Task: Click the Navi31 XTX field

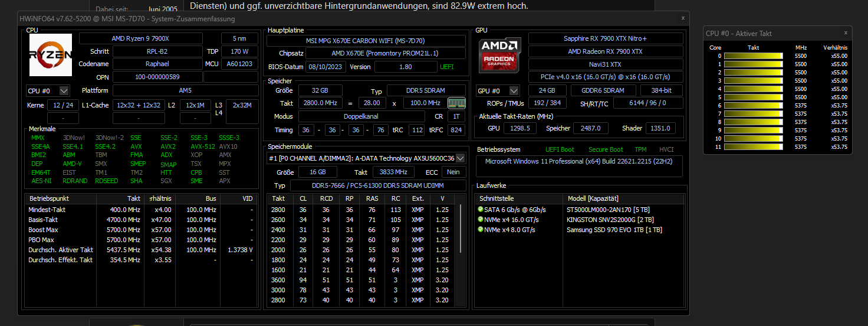Action: point(606,64)
